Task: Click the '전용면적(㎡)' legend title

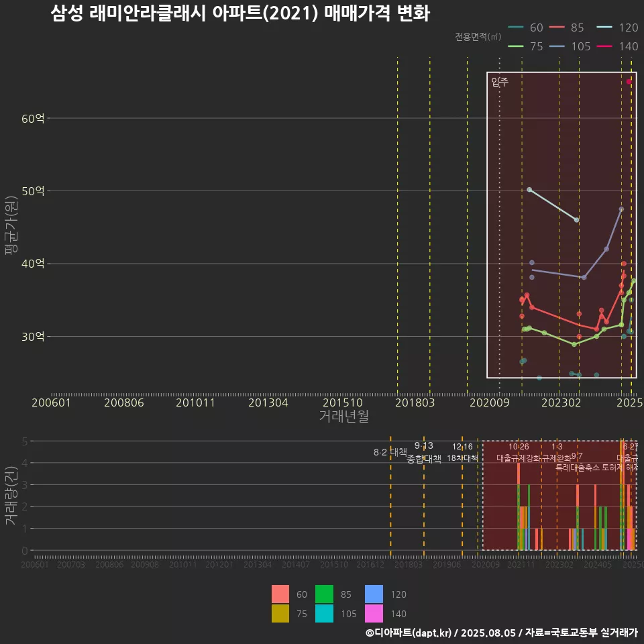Action: point(478,36)
